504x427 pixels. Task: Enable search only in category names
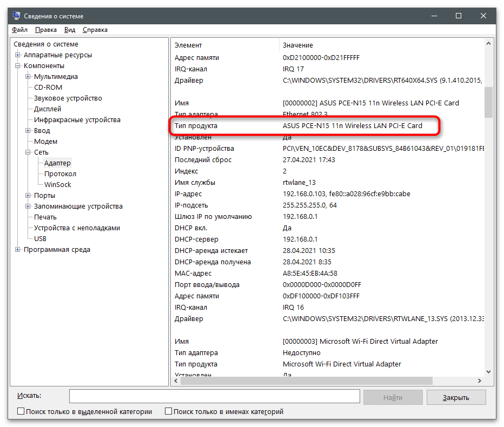[168, 412]
